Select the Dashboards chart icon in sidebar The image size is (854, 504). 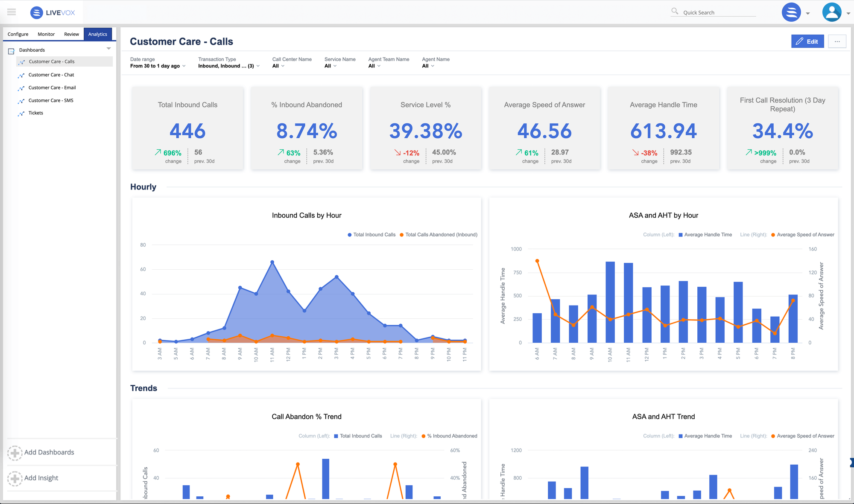point(11,50)
